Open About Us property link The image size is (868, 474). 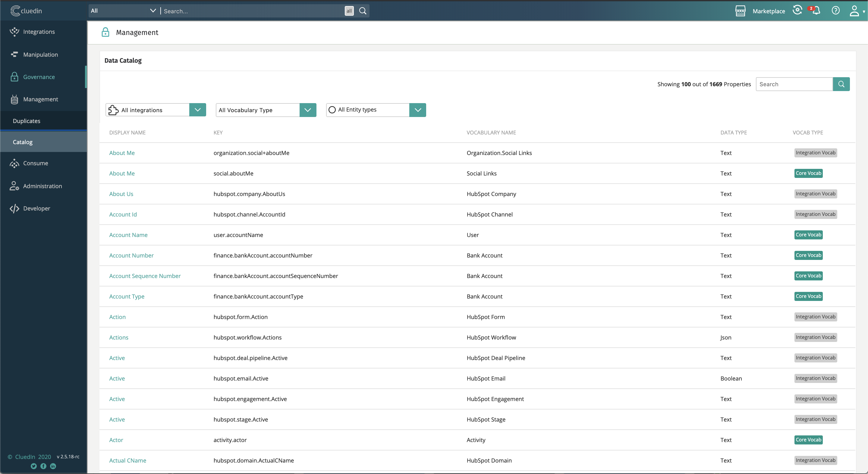click(x=121, y=194)
